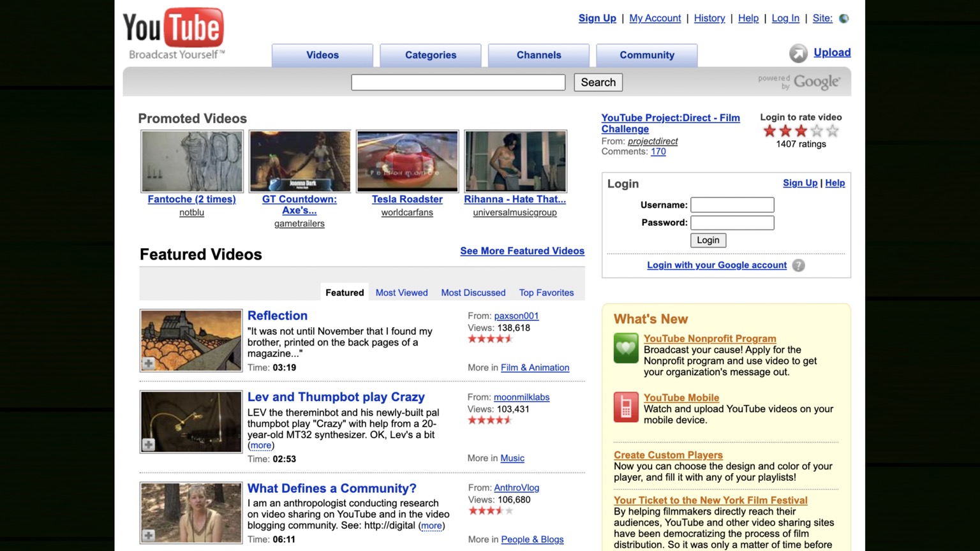This screenshot has width=980, height=551.
Task: Click the YouTube Nonprofit Program heart icon
Action: (x=626, y=348)
